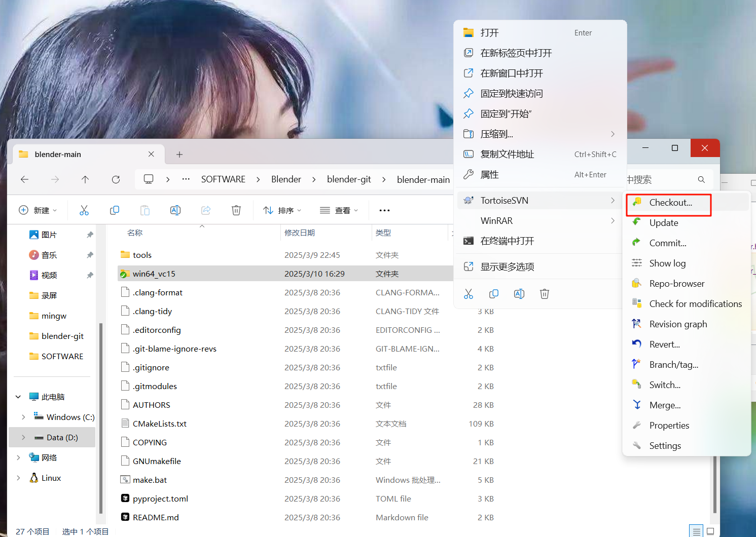The width and height of the screenshot is (756, 537).
Task: Click the Revision graph icon
Action: [636, 324]
